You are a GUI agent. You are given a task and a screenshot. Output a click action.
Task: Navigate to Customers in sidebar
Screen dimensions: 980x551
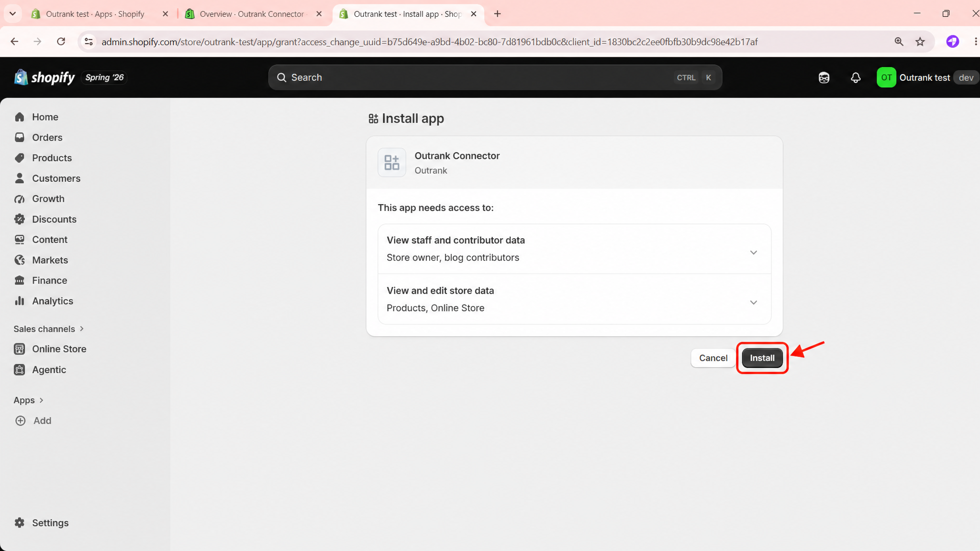(x=56, y=178)
